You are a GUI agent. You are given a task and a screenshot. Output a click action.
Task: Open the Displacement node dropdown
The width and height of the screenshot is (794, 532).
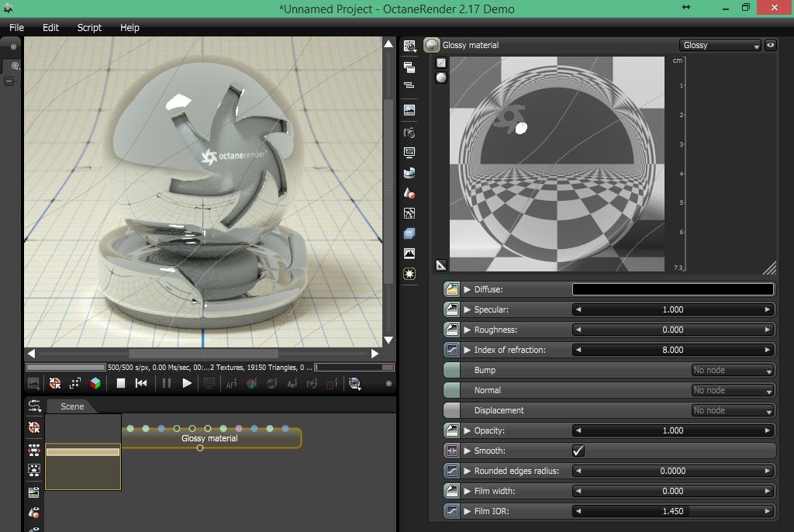(732, 410)
